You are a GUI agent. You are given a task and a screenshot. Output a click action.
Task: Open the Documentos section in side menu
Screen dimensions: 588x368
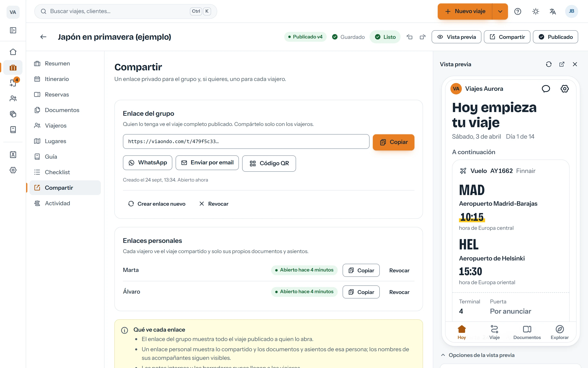(65, 110)
